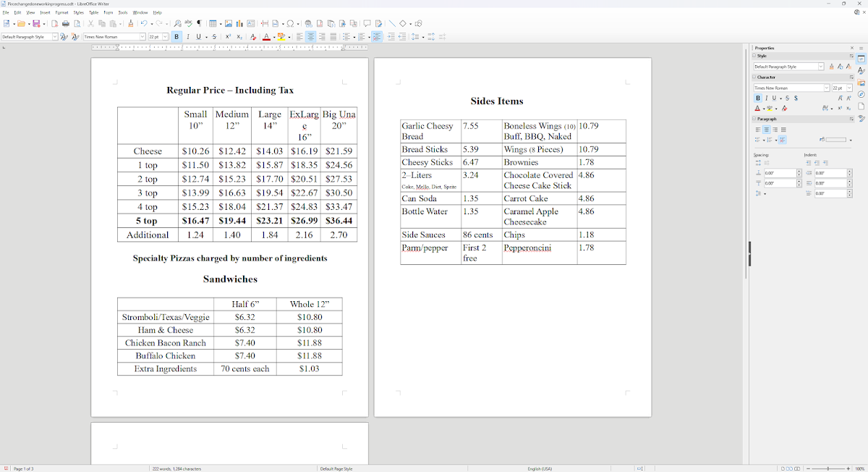
Task: Click the Export as PDF icon
Action: tap(54, 24)
